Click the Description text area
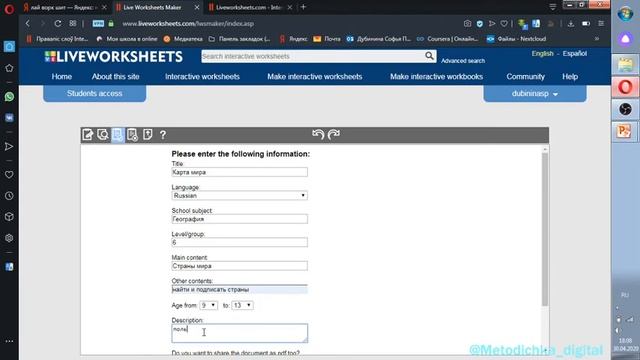640x360 pixels. coord(240,333)
